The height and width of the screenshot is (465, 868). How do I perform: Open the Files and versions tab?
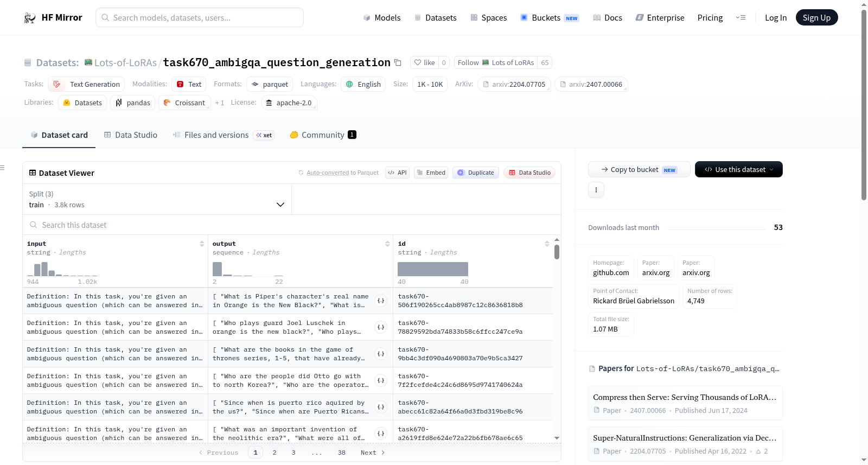point(224,135)
